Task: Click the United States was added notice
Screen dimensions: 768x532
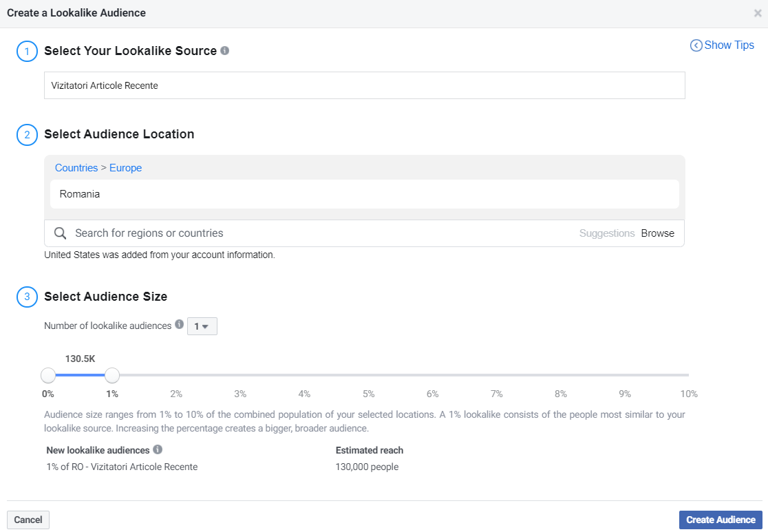Action: (x=160, y=255)
